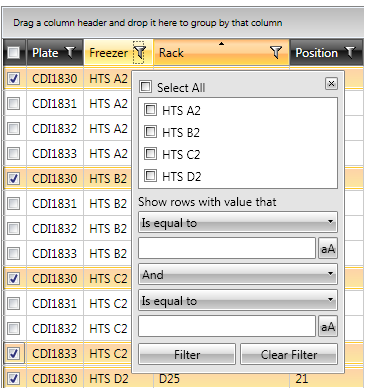Open the Position column filter funnel
The height and width of the screenshot is (388, 365).
click(x=350, y=52)
